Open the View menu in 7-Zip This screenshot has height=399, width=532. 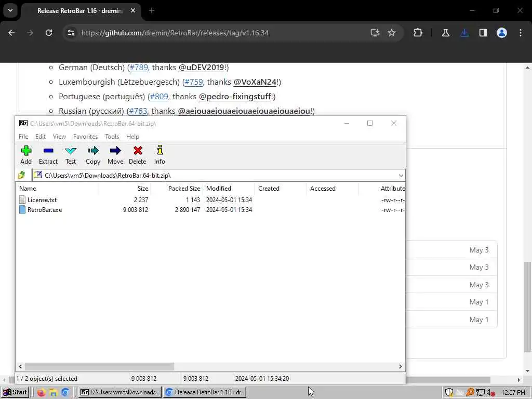[59, 137]
